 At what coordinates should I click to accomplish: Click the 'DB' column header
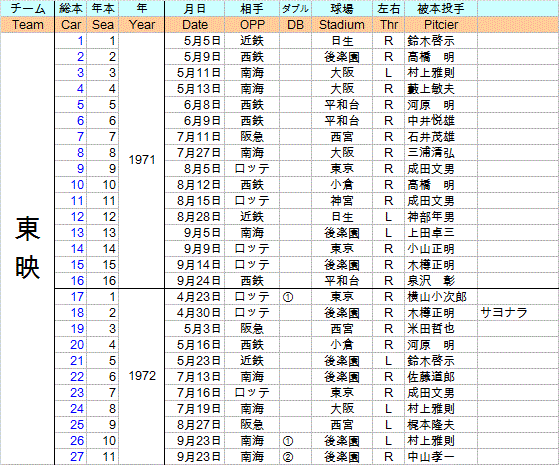coord(295,25)
